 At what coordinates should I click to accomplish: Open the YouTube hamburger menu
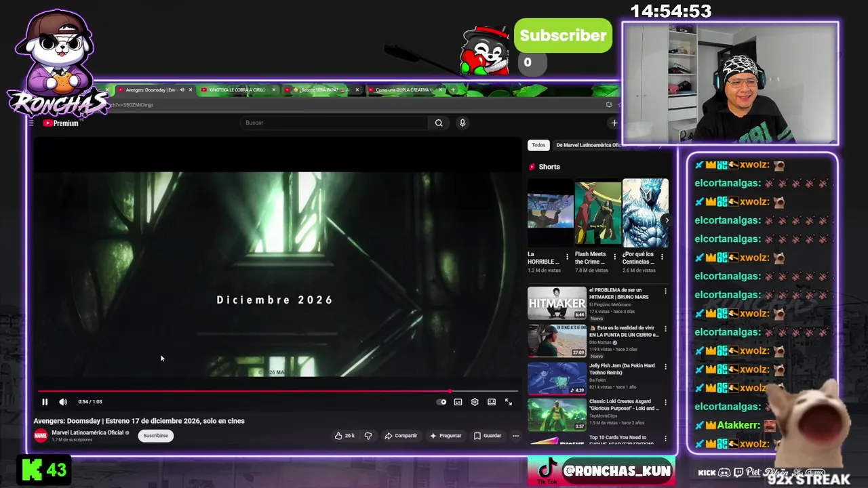pyautogui.click(x=31, y=123)
